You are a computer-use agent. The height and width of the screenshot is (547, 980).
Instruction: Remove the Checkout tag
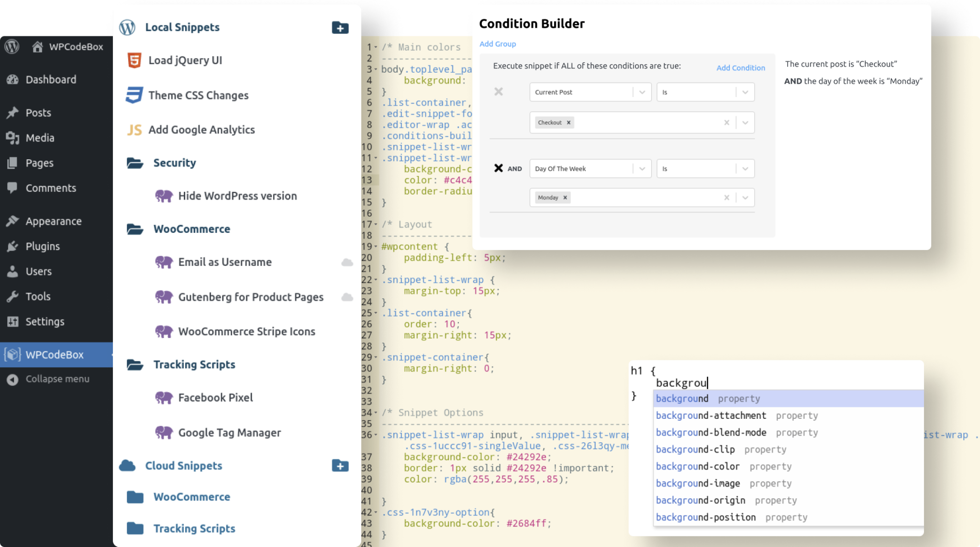click(x=568, y=123)
